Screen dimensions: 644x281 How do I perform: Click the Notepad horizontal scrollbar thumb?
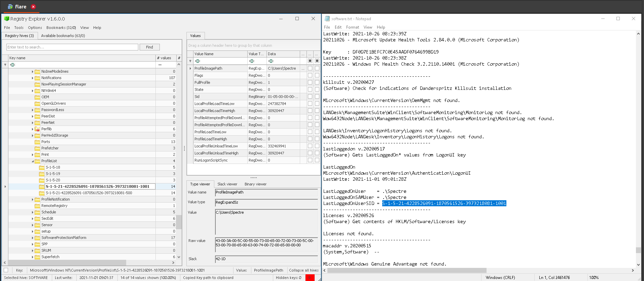[x=407, y=270]
